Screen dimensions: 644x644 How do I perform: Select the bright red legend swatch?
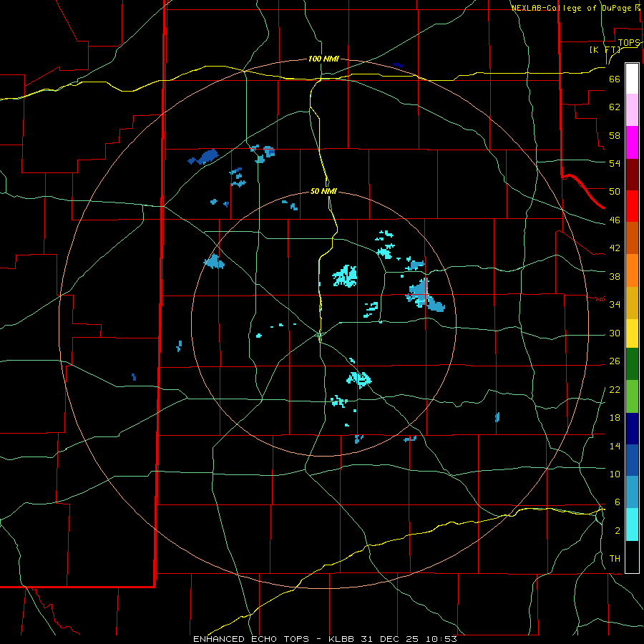(x=632, y=206)
